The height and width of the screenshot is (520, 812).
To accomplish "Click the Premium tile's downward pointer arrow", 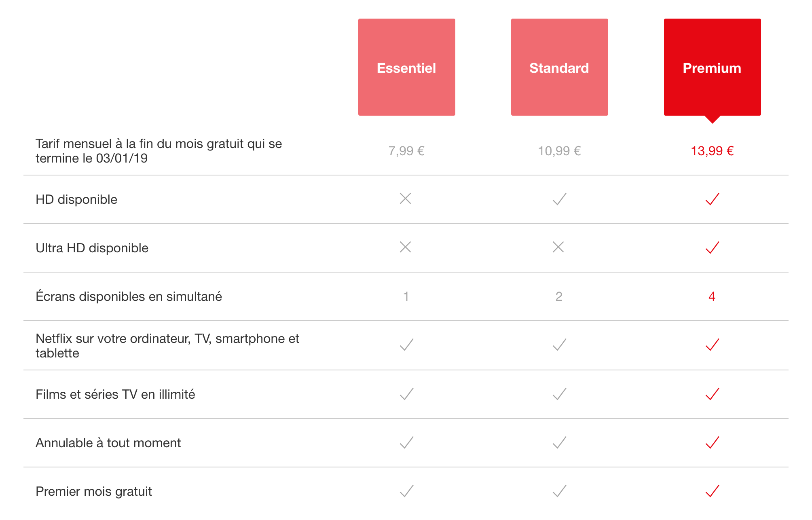I will tap(713, 119).
